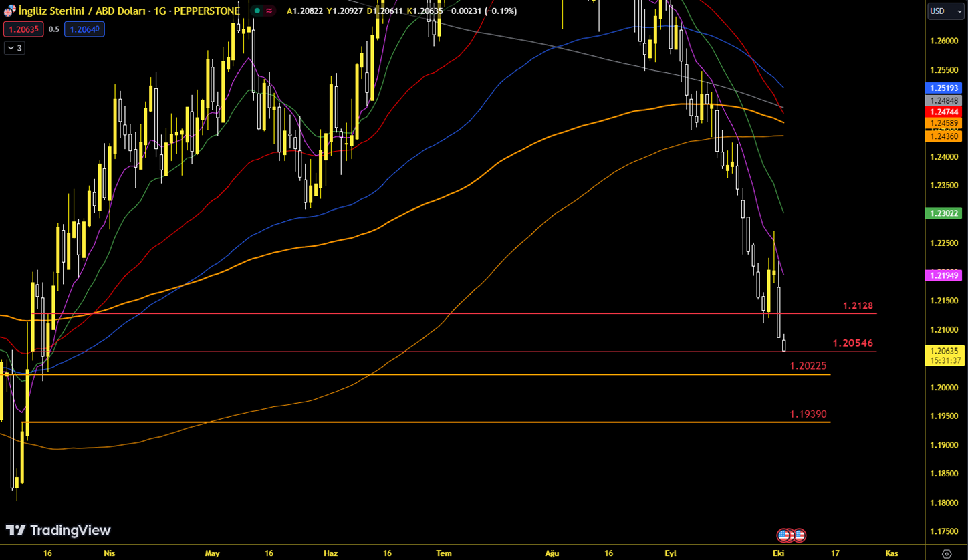Screen dimensions: 968x560
Task: Click the green market status dot
Action: (x=257, y=11)
